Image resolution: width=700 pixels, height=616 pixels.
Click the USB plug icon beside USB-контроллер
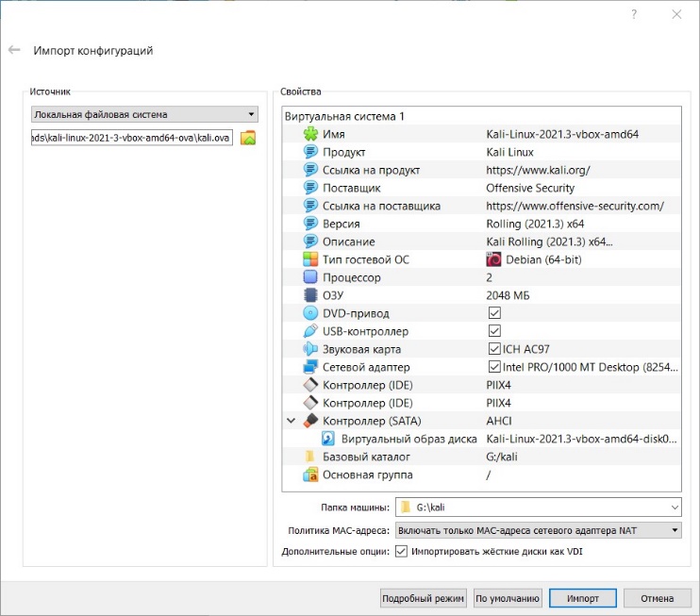[310, 331]
